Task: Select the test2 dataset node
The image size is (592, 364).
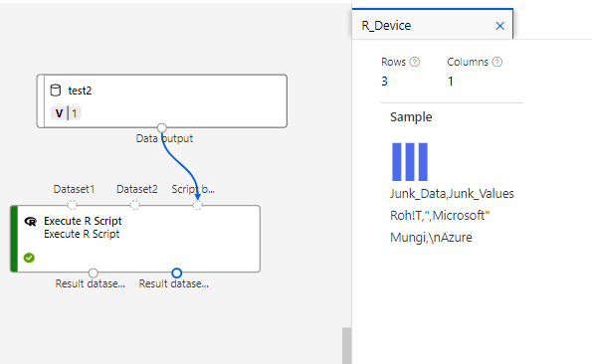Action: click(x=162, y=101)
